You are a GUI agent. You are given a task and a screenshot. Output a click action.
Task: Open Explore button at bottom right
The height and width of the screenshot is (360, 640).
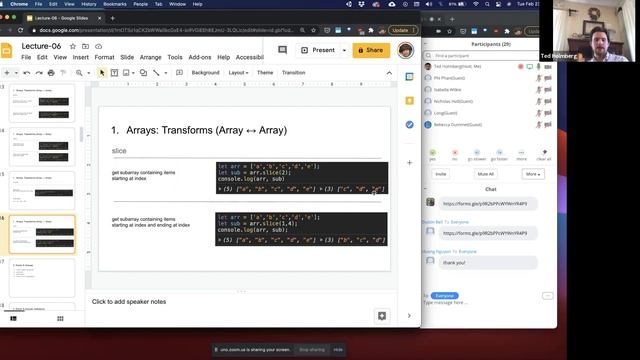[x=382, y=316]
